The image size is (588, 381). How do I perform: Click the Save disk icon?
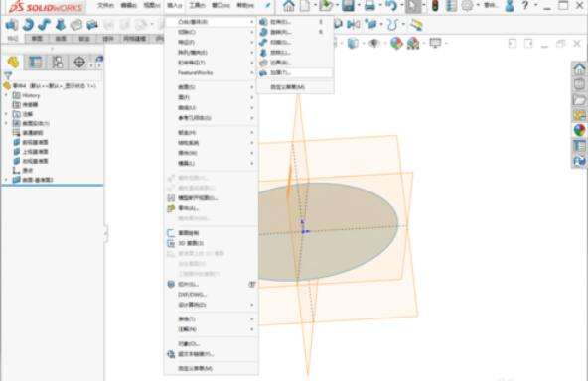[348, 6]
